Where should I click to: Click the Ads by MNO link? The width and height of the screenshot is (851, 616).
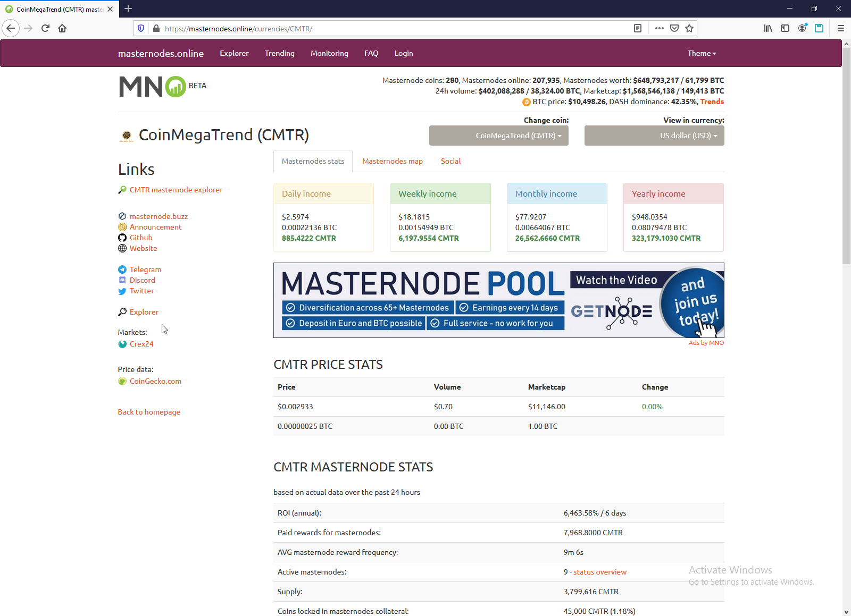pyautogui.click(x=706, y=343)
